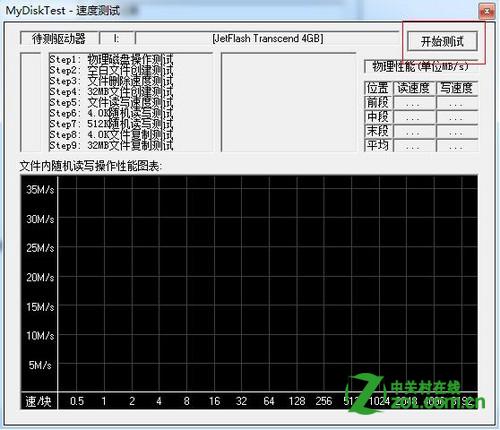
Task: Select Step2 空白文件创建测试 line
Action: point(111,70)
